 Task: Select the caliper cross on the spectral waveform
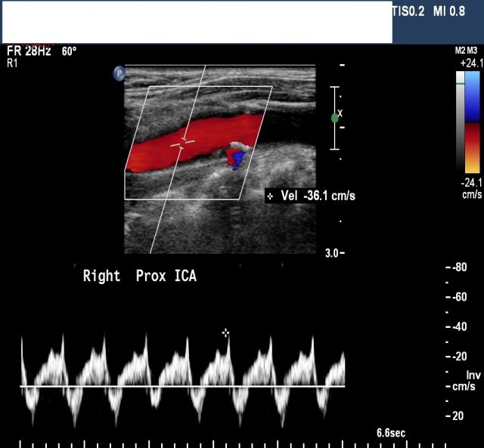point(225,332)
